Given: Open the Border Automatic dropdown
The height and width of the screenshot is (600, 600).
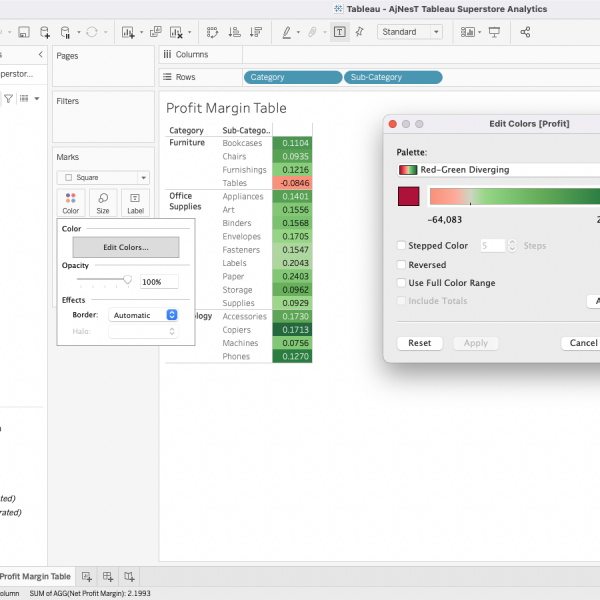Looking at the screenshot, I should [x=144, y=315].
